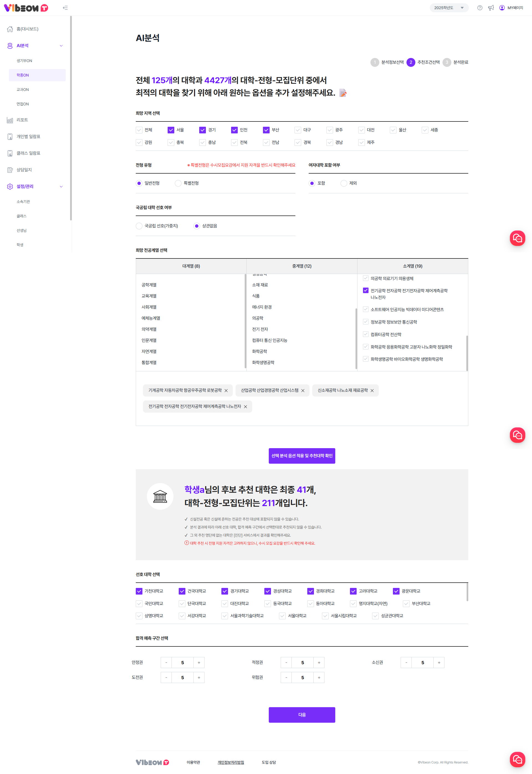Open the chat support bubble at bottom right

point(517,760)
